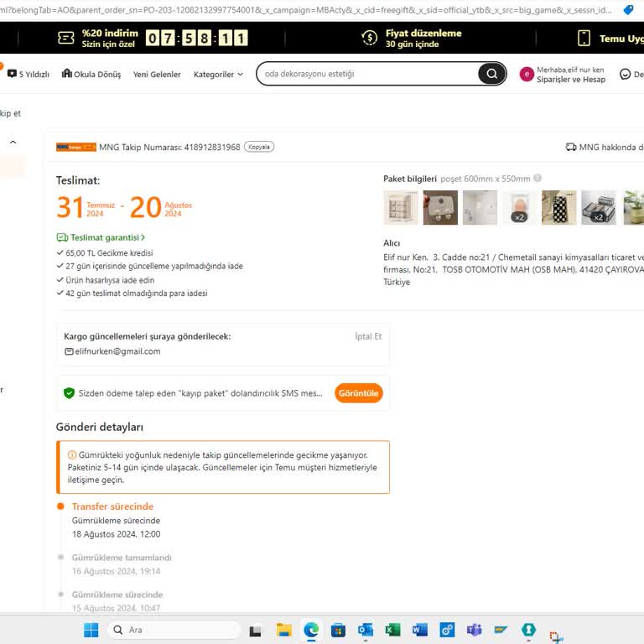Click the %20 indirim coupon icon
This screenshot has width=644, height=644.
click(x=65, y=39)
